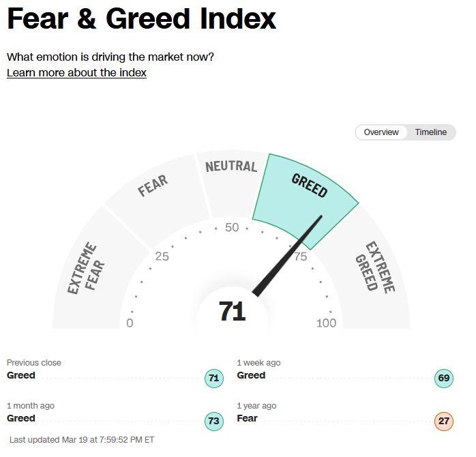Click the 1 year ago Fear label
Image resolution: width=476 pixels, height=457 pixels.
pos(247,418)
